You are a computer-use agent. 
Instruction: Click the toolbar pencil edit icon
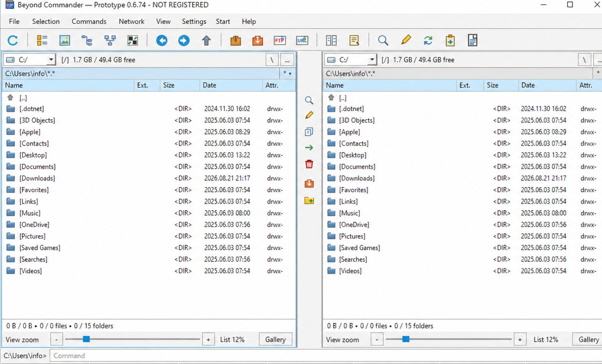pyautogui.click(x=406, y=40)
